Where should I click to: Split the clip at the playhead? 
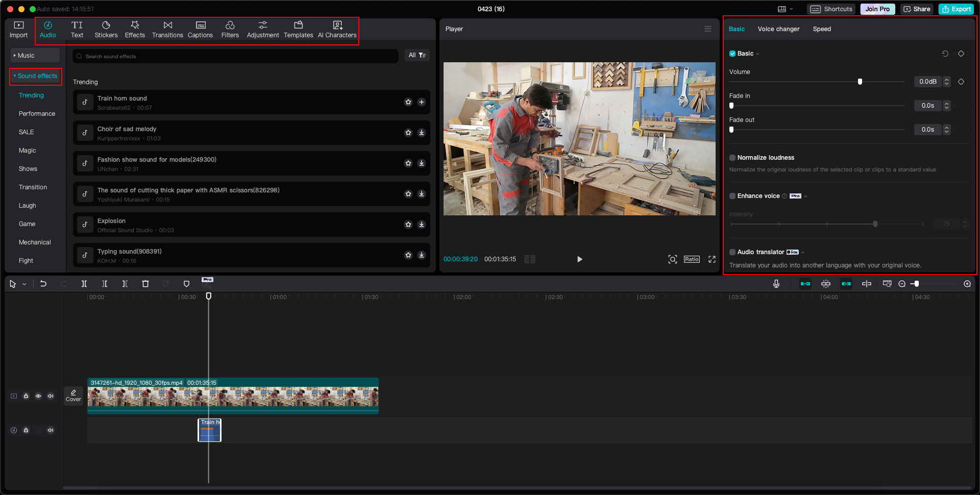(84, 284)
